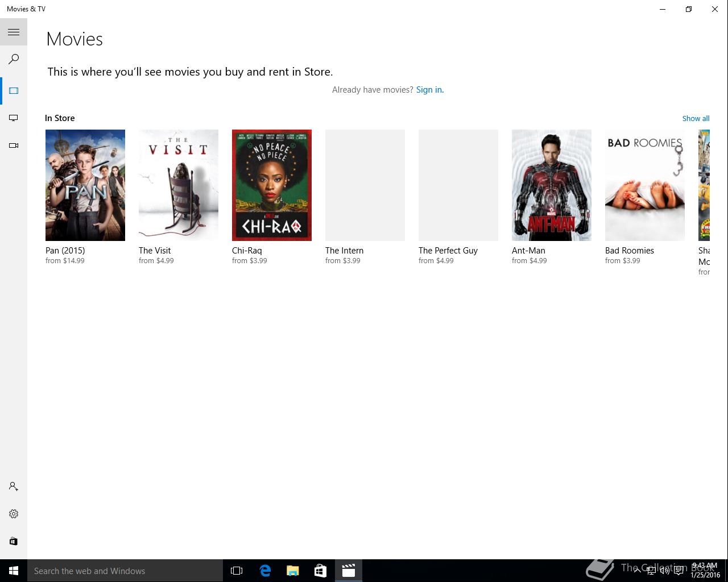Open the Ant-Man movie poster
The image size is (728, 582).
(552, 185)
